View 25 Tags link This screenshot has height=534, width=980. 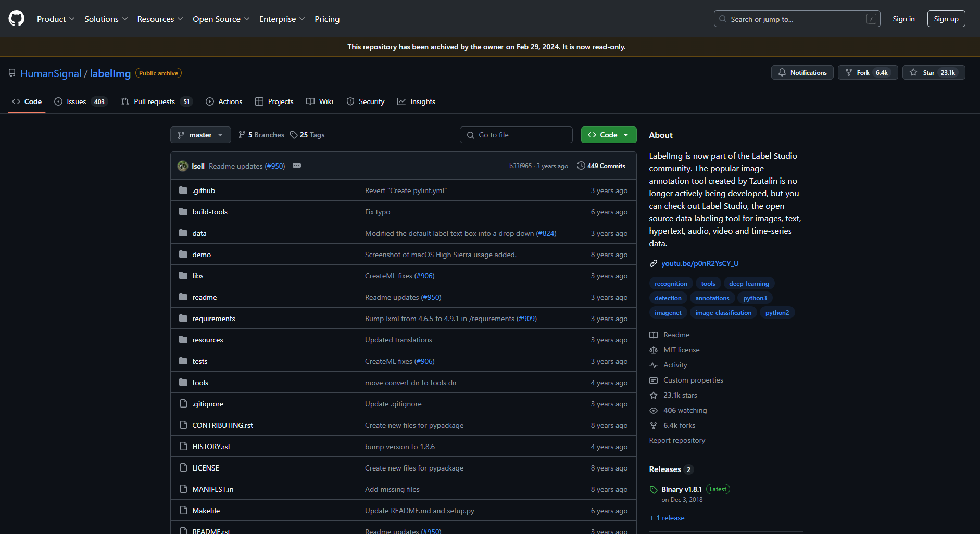click(x=307, y=135)
